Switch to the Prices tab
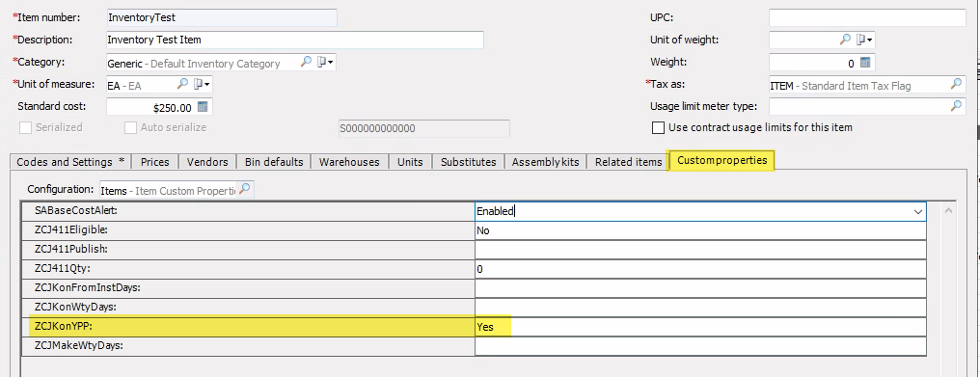Viewport: 980px width, 377px height. click(x=155, y=162)
